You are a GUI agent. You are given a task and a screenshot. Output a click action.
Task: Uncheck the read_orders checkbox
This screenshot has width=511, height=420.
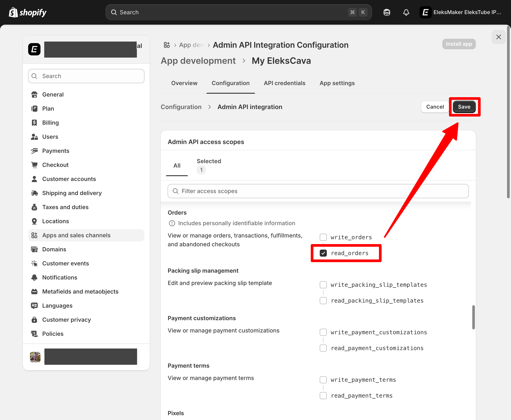pos(323,253)
